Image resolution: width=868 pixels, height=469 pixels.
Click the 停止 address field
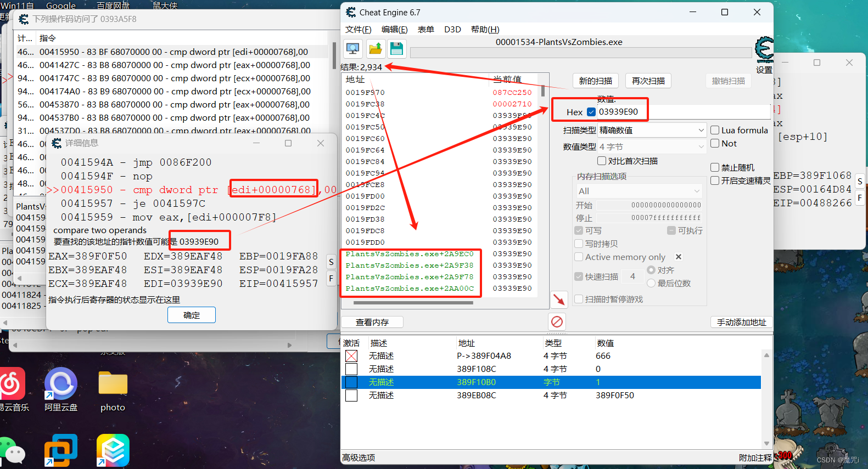[649, 218]
